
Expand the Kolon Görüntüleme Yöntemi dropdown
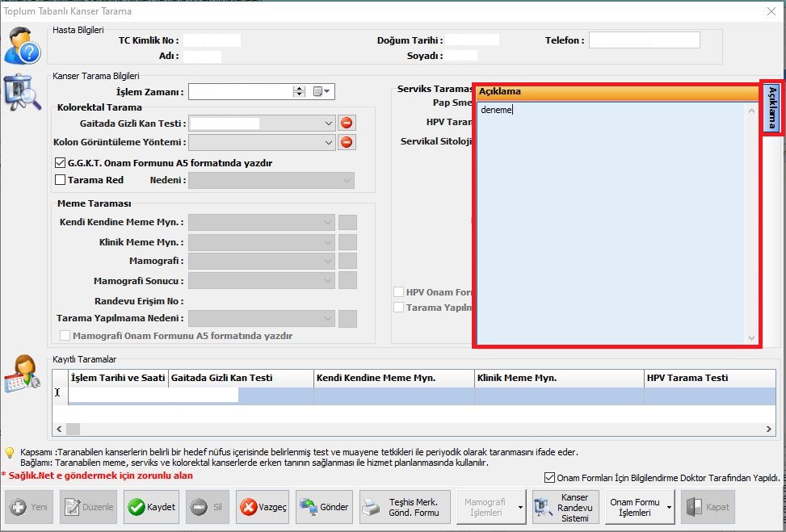tap(329, 143)
